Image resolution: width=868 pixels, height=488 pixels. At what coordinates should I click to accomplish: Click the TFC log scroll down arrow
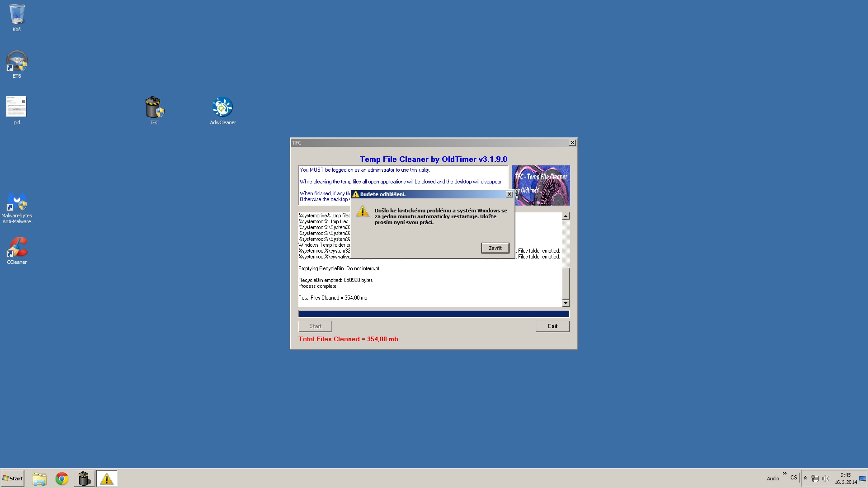click(566, 303)
